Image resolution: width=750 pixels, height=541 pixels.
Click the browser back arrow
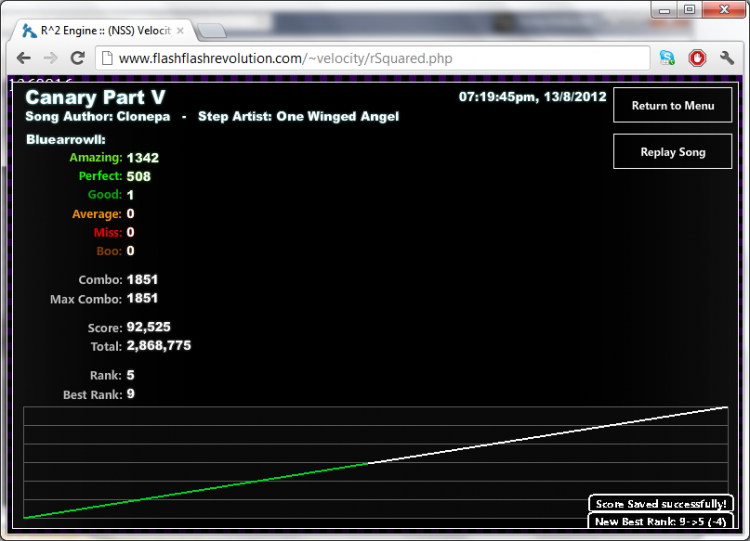23,58
